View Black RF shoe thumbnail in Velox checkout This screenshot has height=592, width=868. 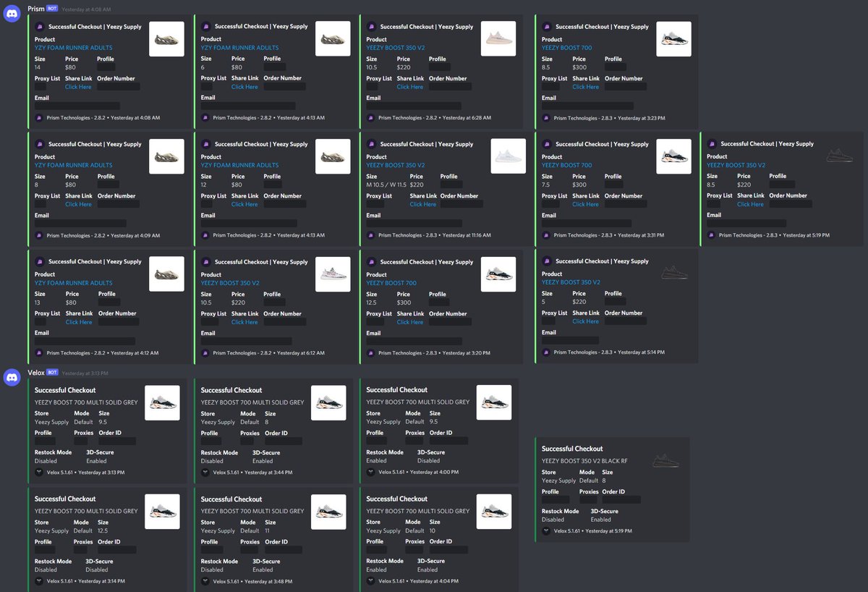[x=665, y=461]
